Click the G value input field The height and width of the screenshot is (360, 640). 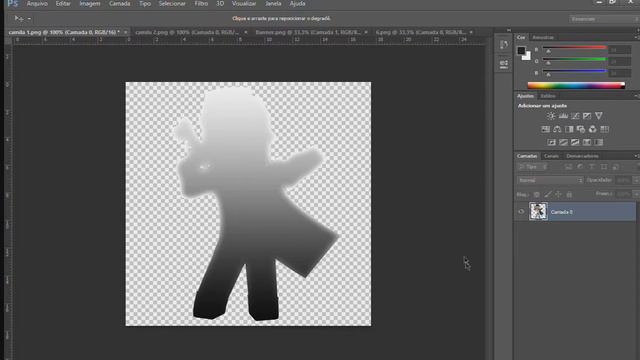(x=619, y=61)
